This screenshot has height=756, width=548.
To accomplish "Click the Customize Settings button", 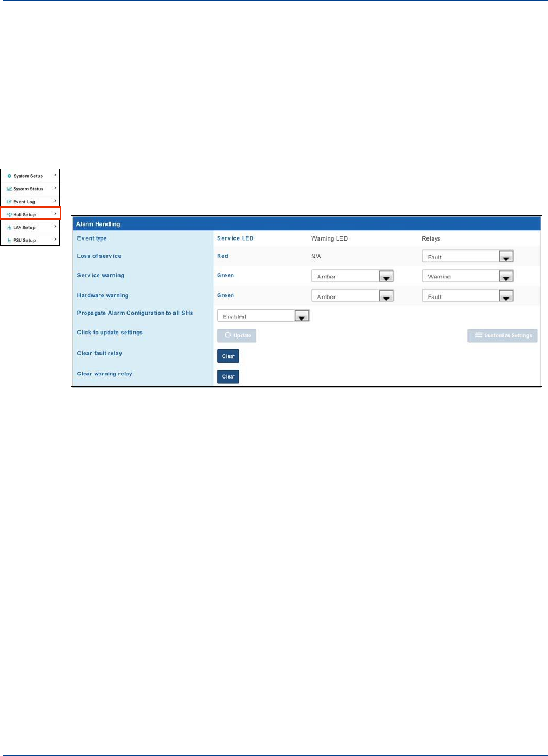I will (x=503, y=336).
